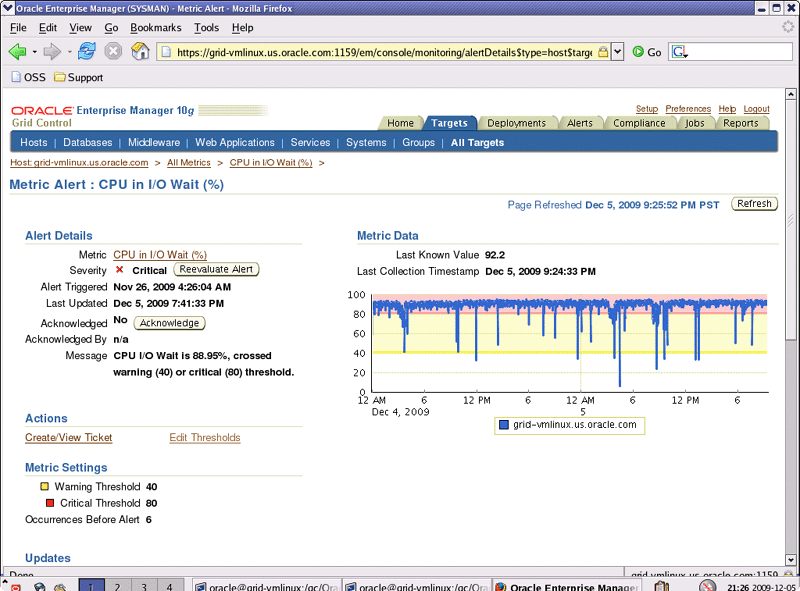
Task: Switch to the Jobs tab
Action: (694, 123)
